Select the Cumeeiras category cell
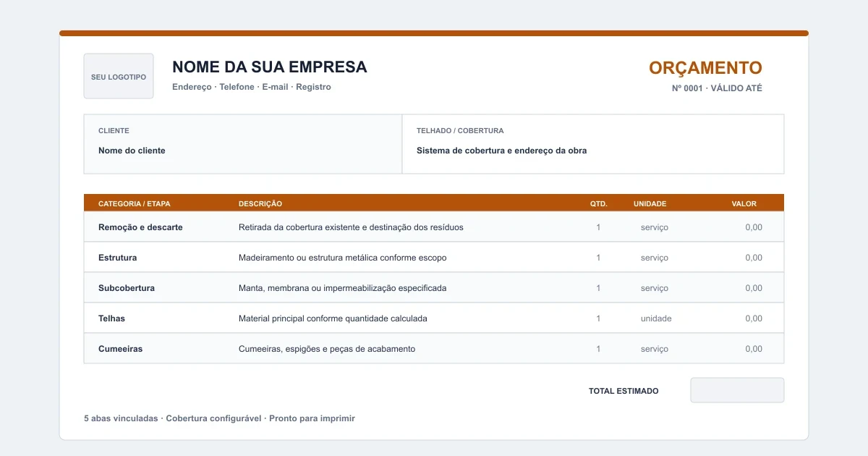868x456 pixels. (120, 349)
